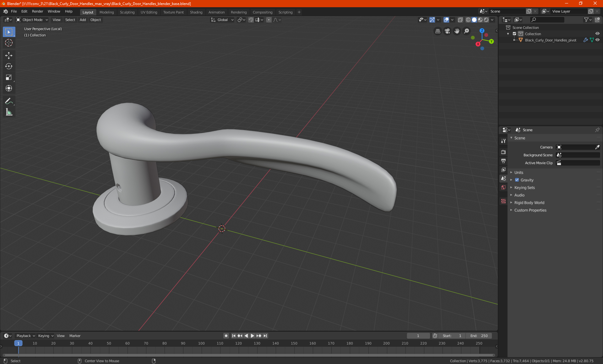
Task: Open the Render menu
Action: coord(37,11)
